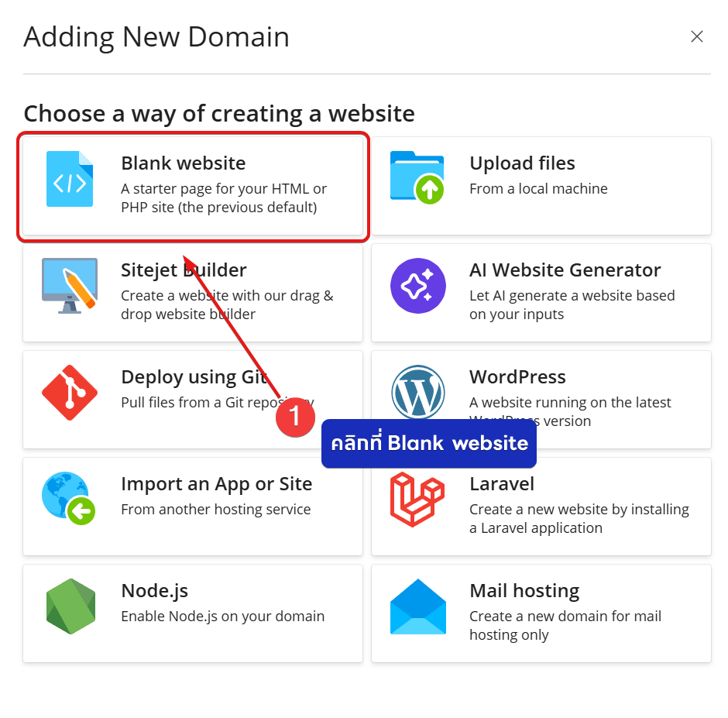The image size is (728, 718).
Task: Click the Upload files folder icon
Action: [417, 178]
